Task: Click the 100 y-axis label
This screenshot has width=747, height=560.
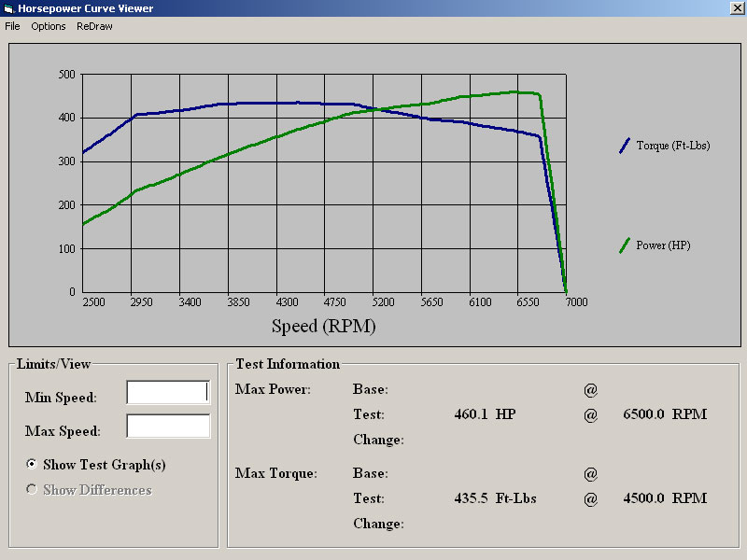Action: pos(66,248)
